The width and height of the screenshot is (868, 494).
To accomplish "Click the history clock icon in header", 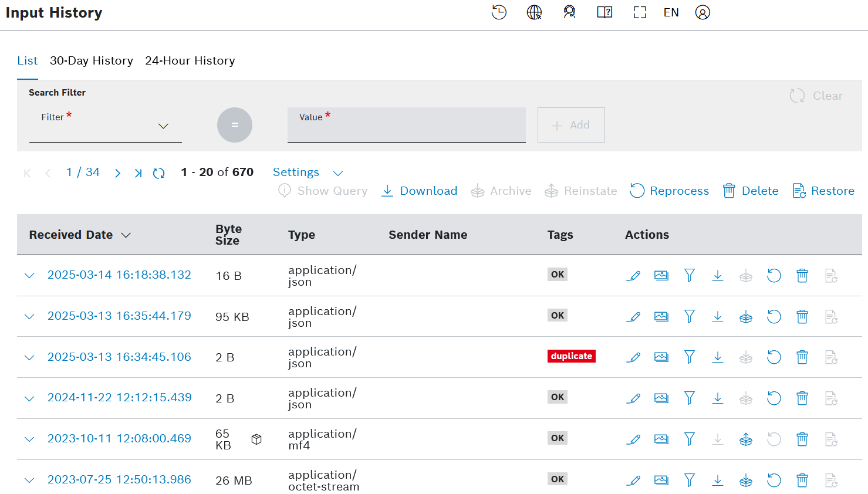I will pos(499,12).
